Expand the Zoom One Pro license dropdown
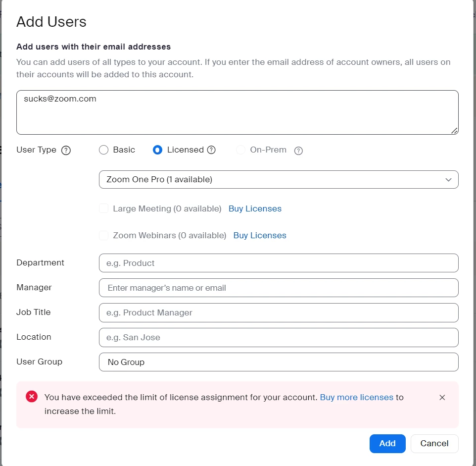Screen dimensions: 476x466 (x=279, y=180)
